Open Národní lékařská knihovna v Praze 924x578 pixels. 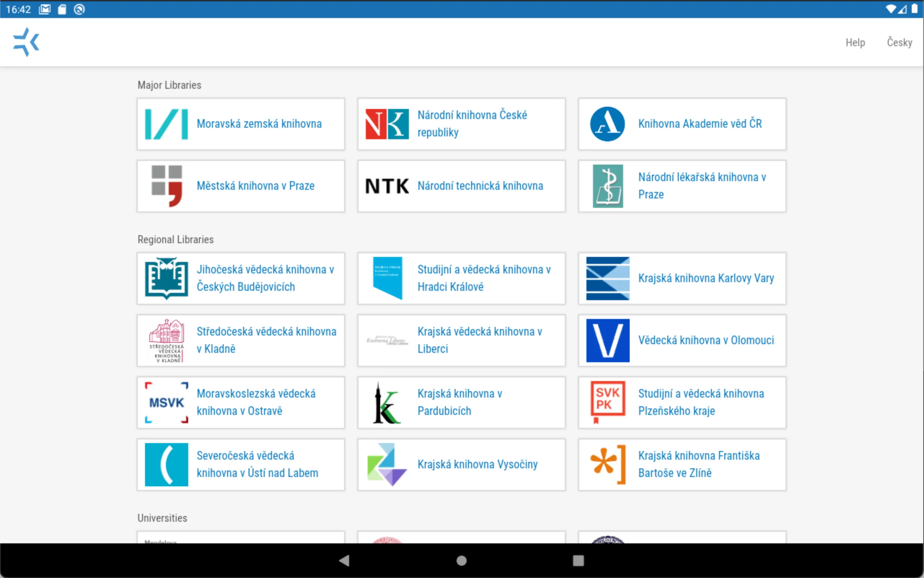702,186
